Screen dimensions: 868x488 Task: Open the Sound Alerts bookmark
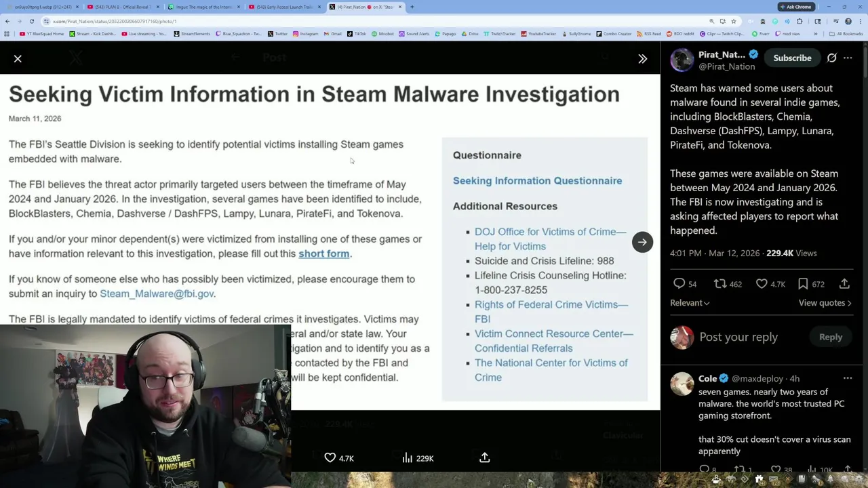414,34
